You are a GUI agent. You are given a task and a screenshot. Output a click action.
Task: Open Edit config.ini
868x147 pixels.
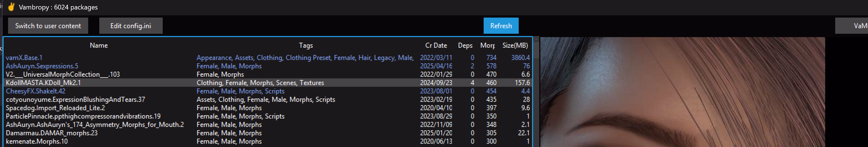(x=131, y=26)
